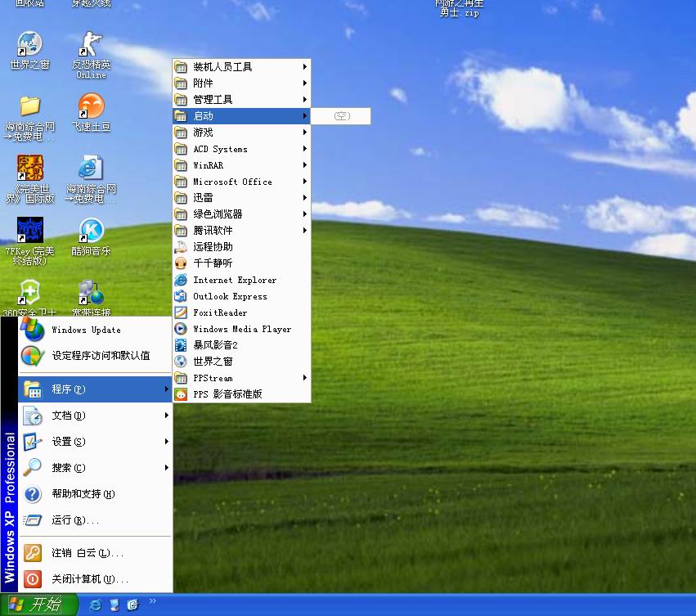Launch 世界之窗 from Programs menu
The image size is (696, 616).
pyautogui.click(x=241, y=362)
